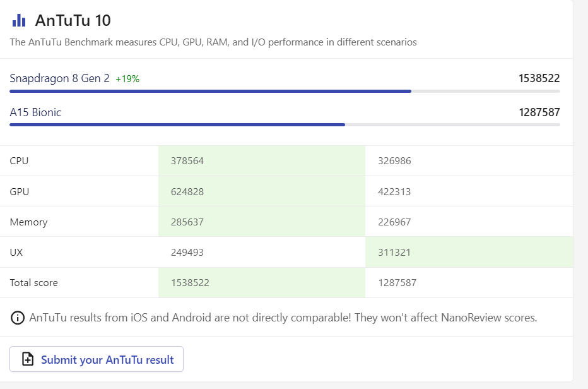Click the info circle warning icon
The image size is (588, 389).
18,318
